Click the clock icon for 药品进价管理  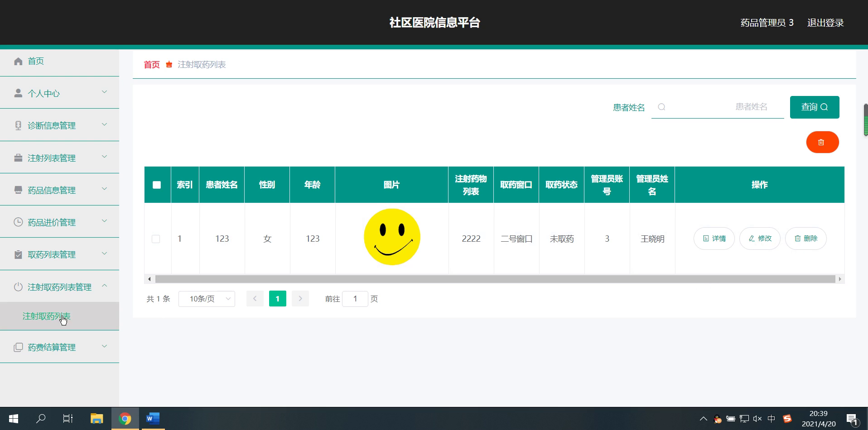[18, 222]
